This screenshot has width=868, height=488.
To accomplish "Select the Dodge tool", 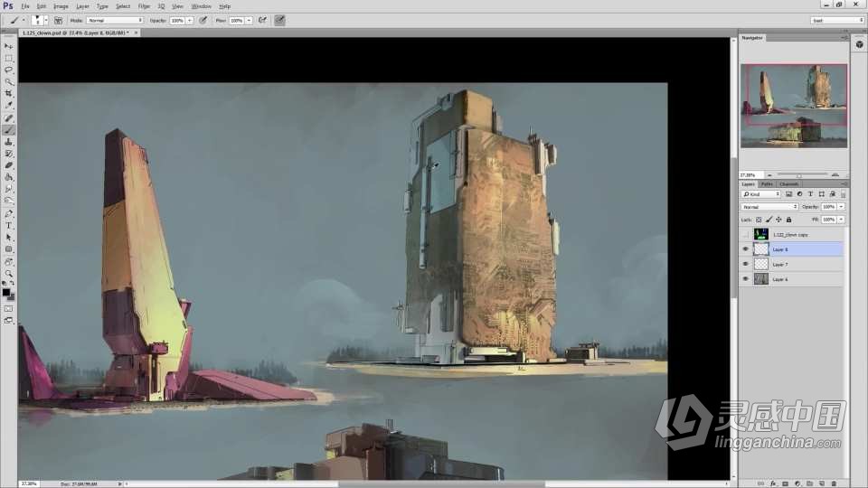I will click(x=8, y=201).
